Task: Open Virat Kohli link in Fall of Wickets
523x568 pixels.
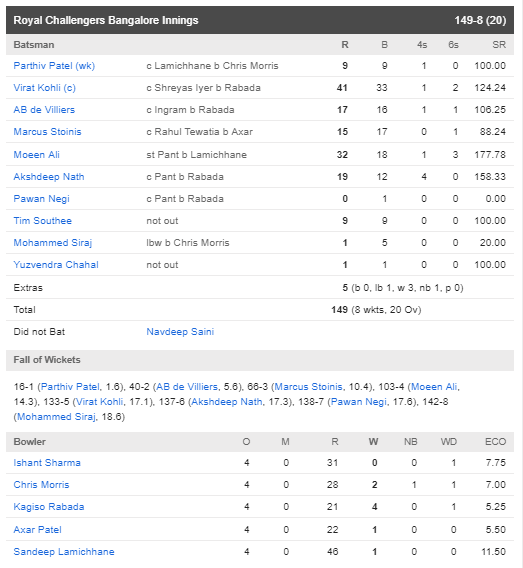Action: click(x=99, y=402)
